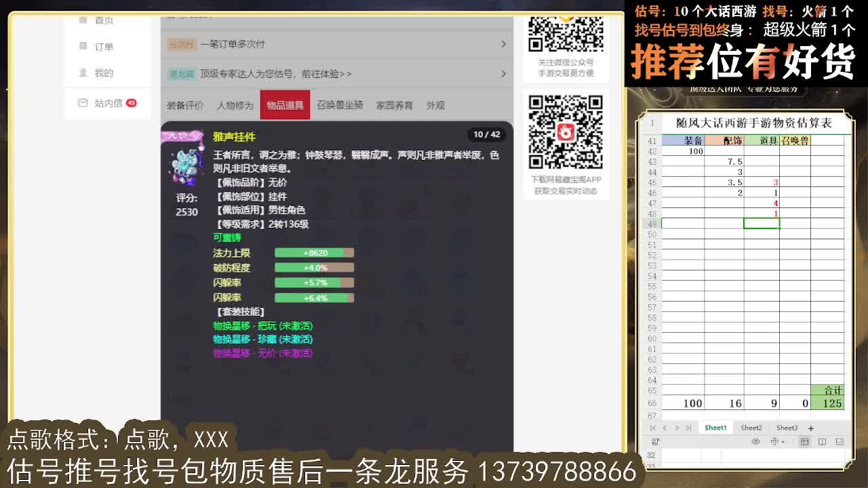The height and width of the screenshot is (488, 868).
Task: Open the dropdown chevron beside the pan tool
Action: click(x=783, y=442)
